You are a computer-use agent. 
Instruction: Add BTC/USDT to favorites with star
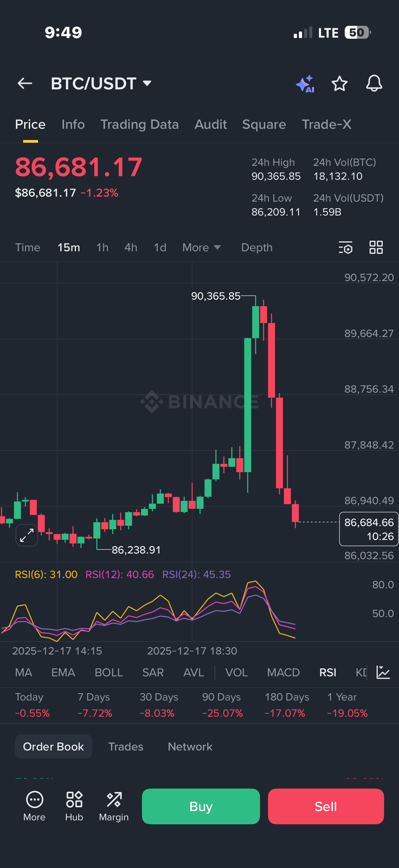[x=339, y=83]
